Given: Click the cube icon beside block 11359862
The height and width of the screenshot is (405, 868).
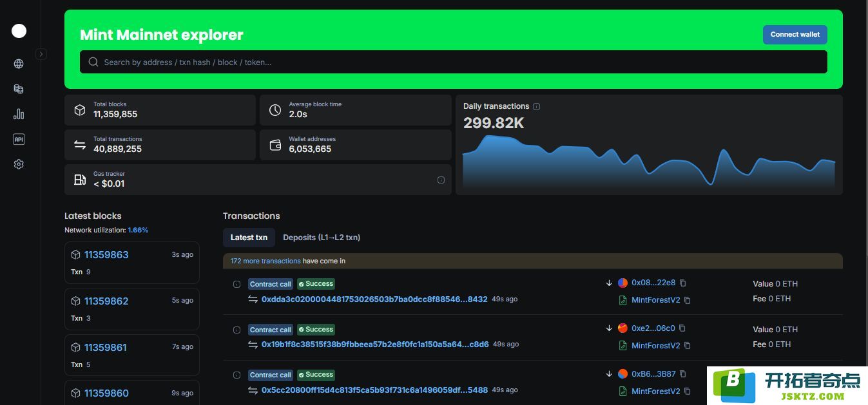Looking at the screenshot, I should point(75,301).
